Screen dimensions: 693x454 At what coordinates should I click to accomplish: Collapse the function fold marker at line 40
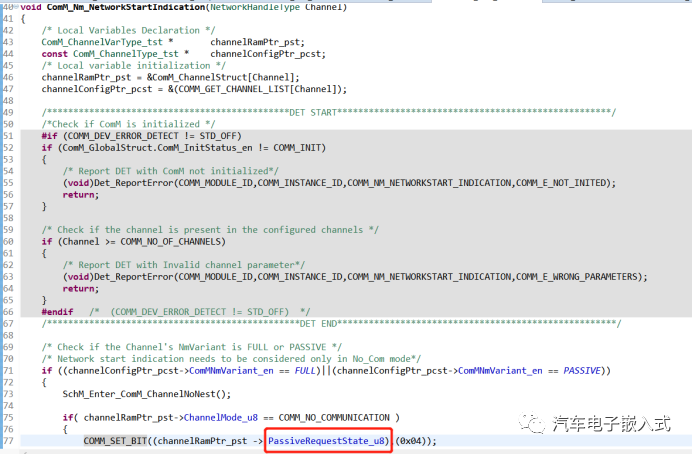coord(18,8)
